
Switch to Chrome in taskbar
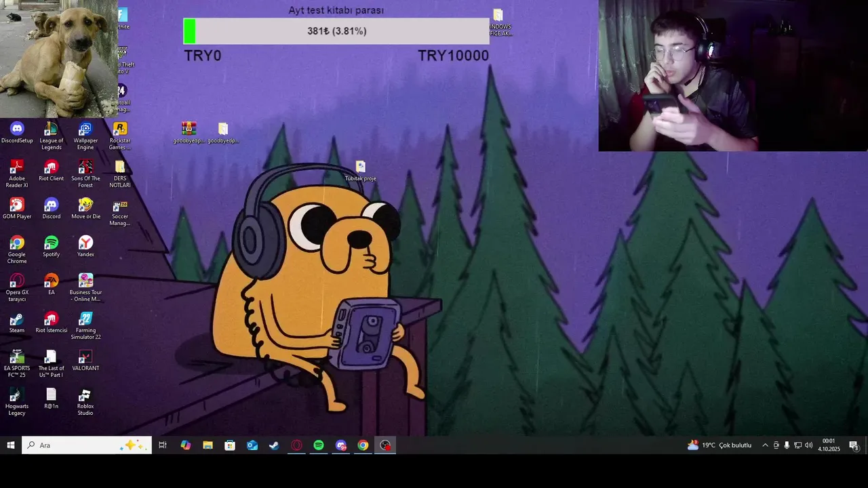[363, 445]
